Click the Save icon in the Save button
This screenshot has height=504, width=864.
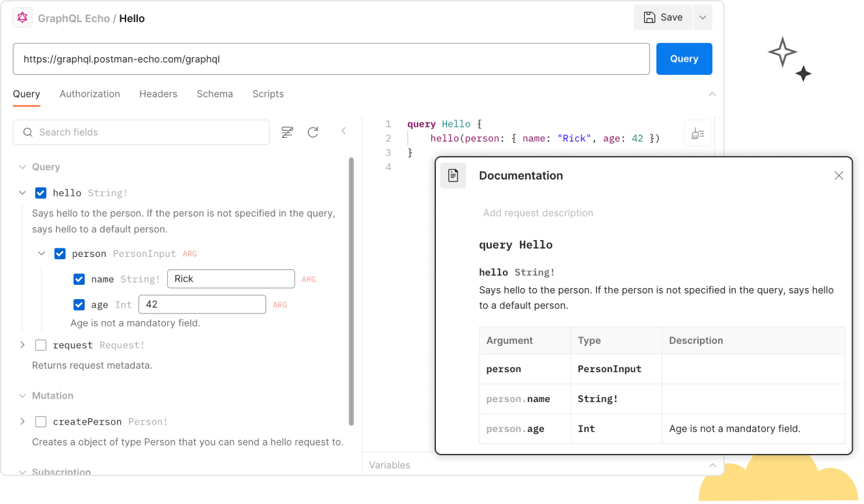coord(648,18)
